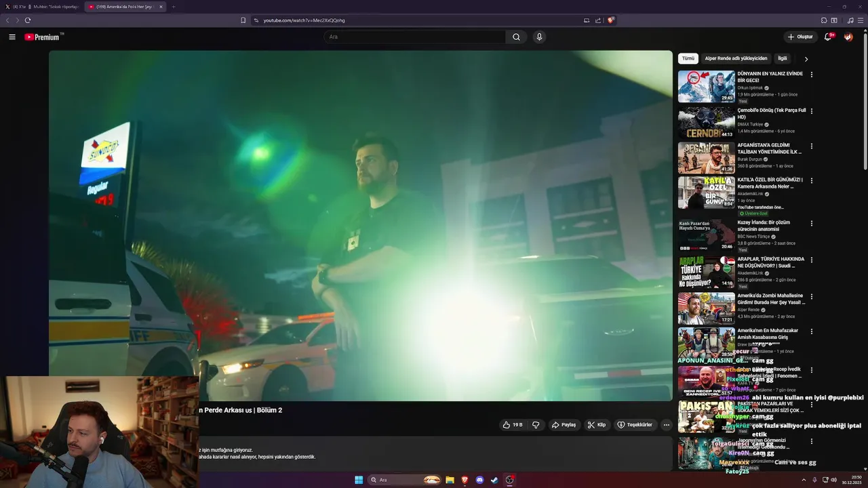Open the browser main menu
This screenshot has height=488, width=868.
(861, 20)
